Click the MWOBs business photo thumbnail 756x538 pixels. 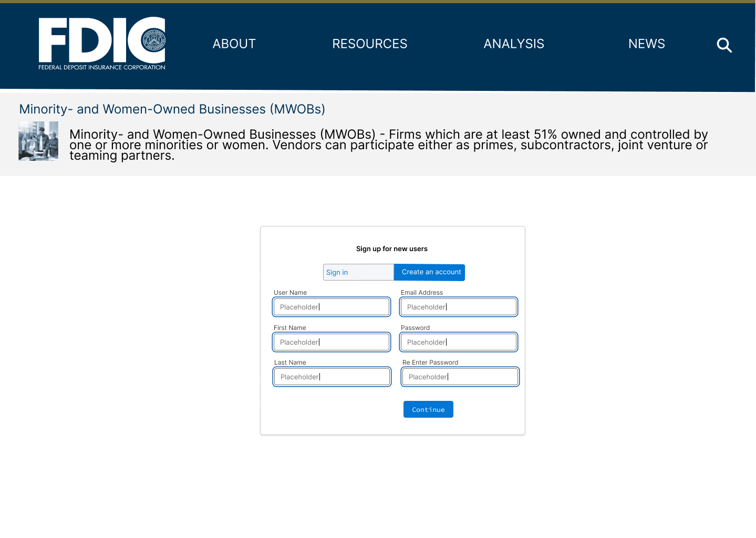point(38,141)
